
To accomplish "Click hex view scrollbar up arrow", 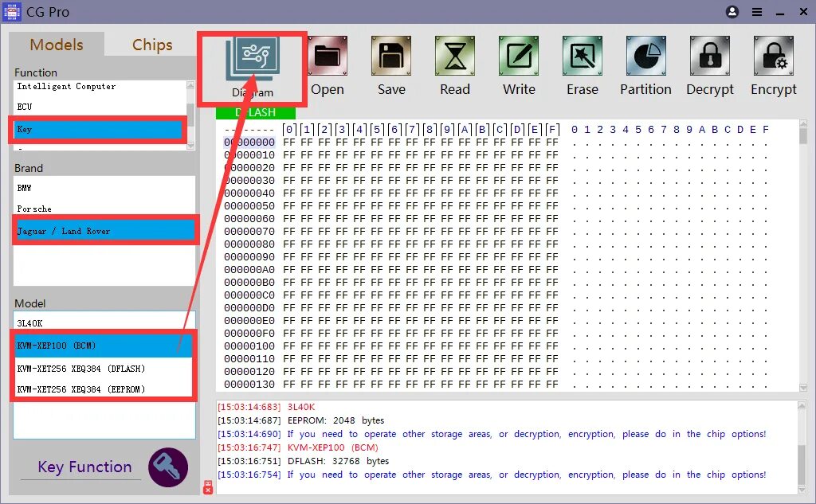I will 803,123.
